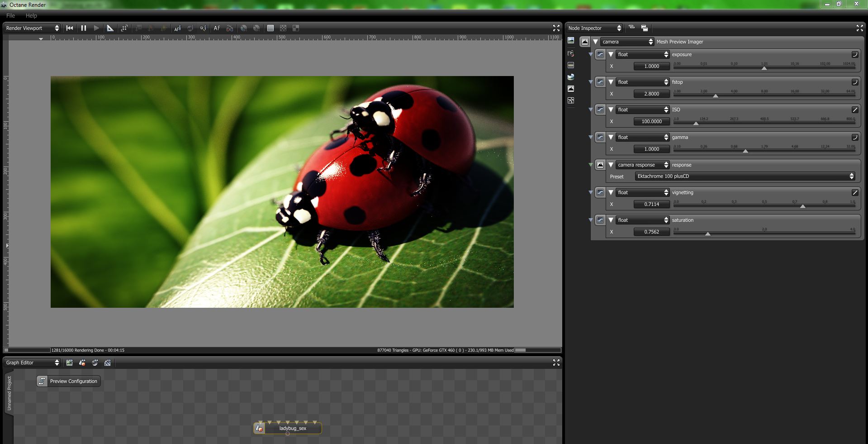Pause the render in viewport toolbar
This screenshot has height=444, width=868.
pyautogui.click(x=84, y=28)
